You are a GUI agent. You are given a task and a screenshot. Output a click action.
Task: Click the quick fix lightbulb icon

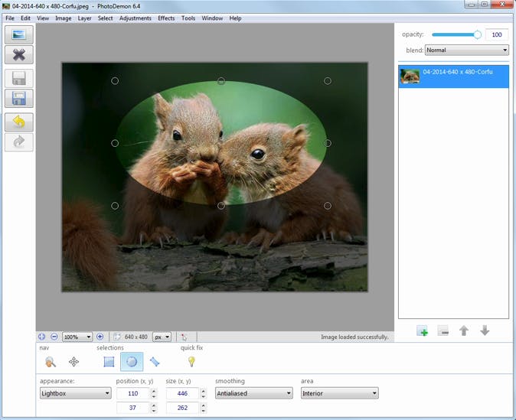point(191,362)
